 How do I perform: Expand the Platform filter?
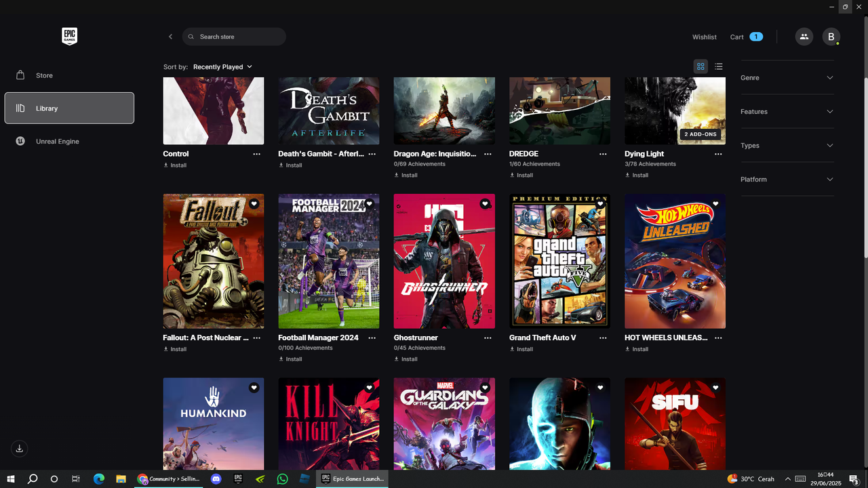point(787,180)
